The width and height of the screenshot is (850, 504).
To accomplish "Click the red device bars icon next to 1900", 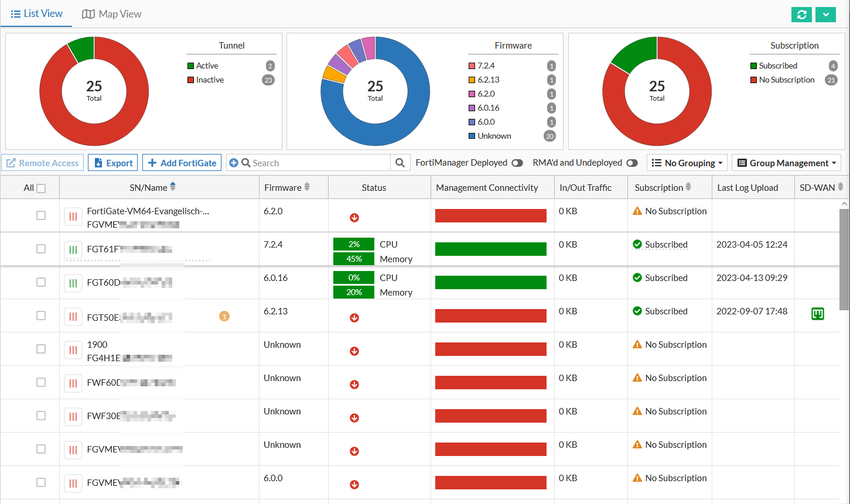I will point(73,349).
